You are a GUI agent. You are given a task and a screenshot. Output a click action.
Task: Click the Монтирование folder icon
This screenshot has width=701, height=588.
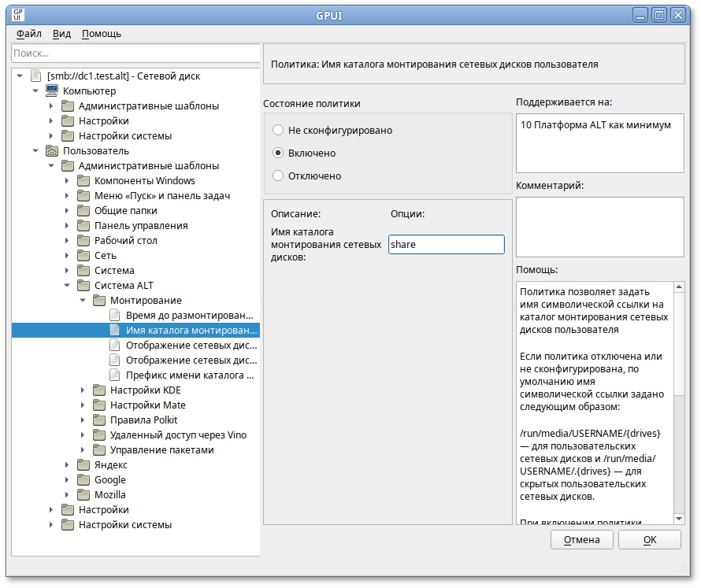[x=99, y=301]
